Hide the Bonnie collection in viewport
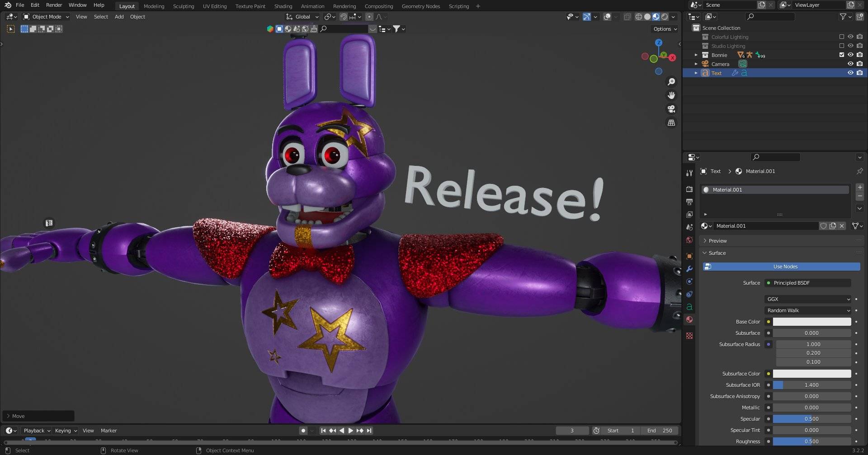This screenshot has width=868, height=455. tap(850, 55)
